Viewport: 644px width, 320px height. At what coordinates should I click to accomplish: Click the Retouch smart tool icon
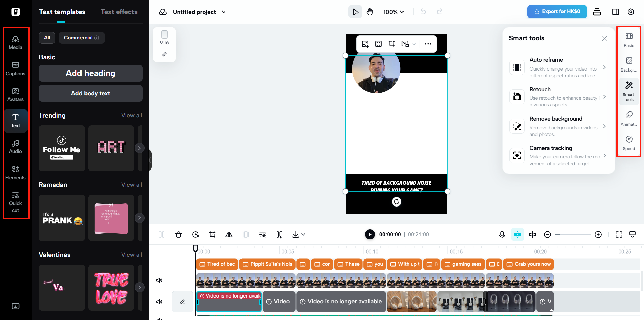pyautogui.click(x=517, y=97)
